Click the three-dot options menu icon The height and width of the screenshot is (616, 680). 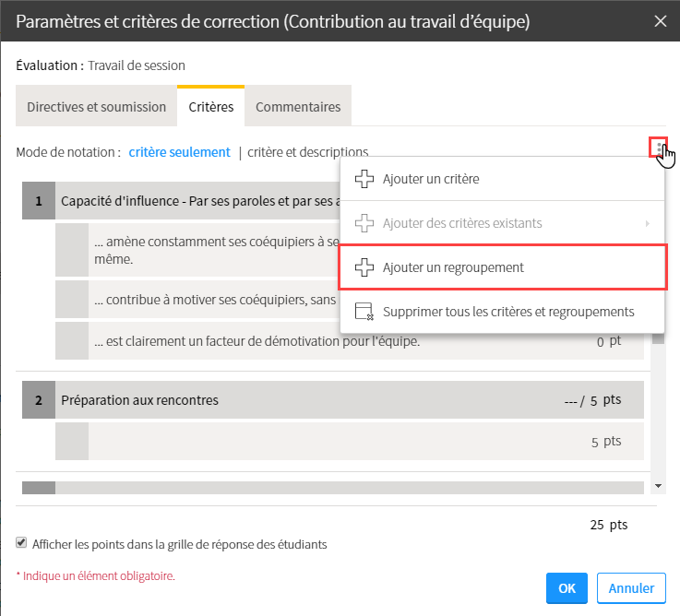pyautogui.click(x=657, y=148)
